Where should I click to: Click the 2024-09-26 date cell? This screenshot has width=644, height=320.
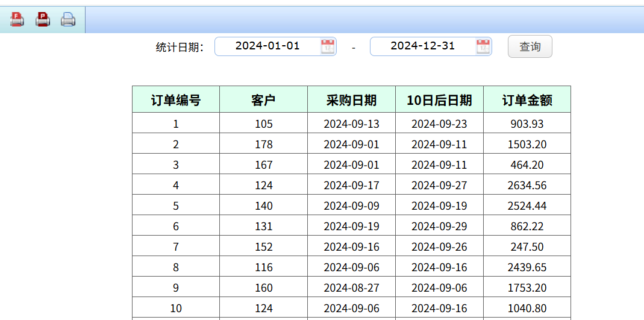[x=439, y=246]
